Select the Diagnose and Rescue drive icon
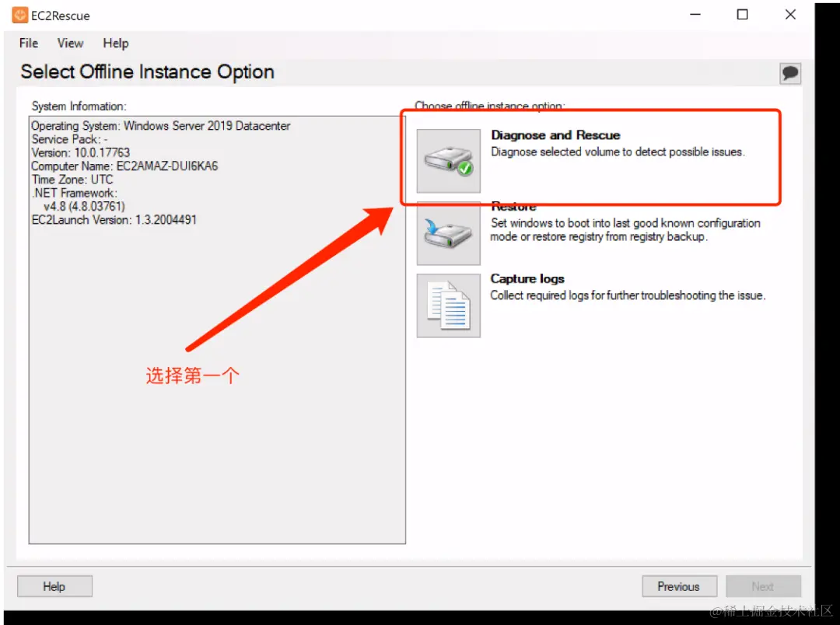This screenshot has width=840, height=625. [449, 161]
